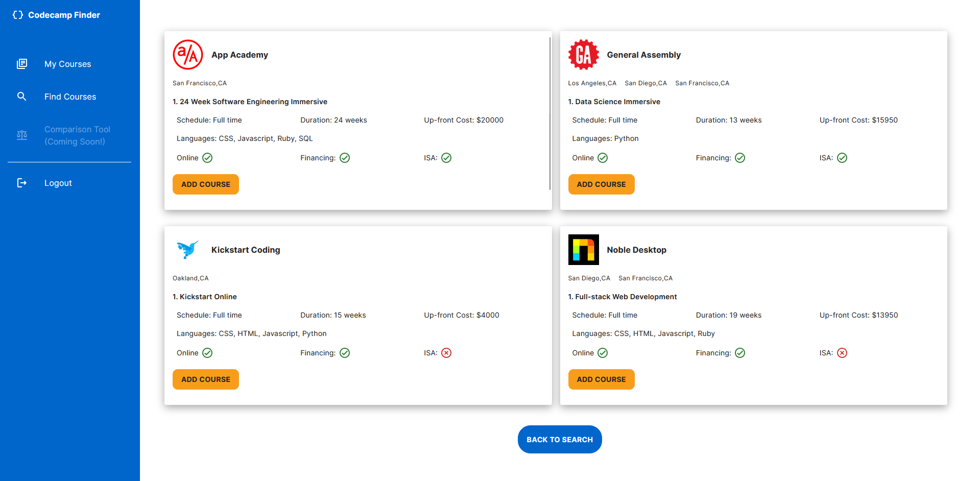Click 'Duration: 15 weeks' text

pyautogui.click(x=333, y=315)
